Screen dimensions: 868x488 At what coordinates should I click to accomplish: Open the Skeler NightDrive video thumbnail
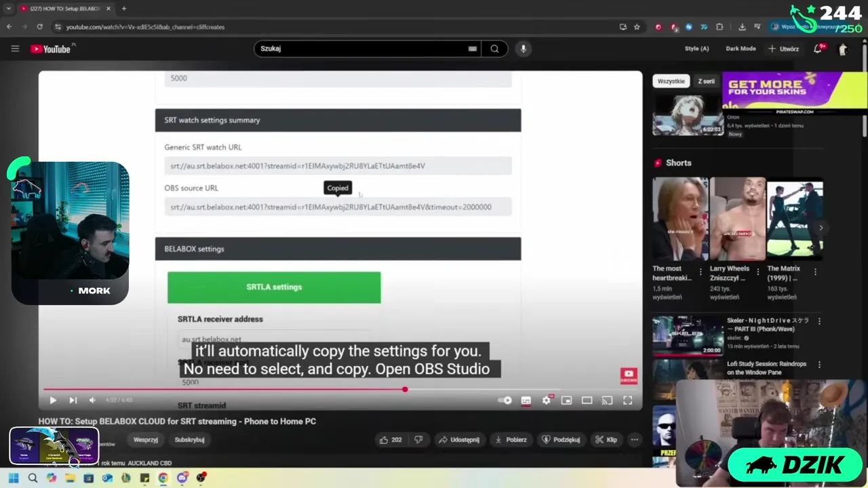click(x=687, y=336)
